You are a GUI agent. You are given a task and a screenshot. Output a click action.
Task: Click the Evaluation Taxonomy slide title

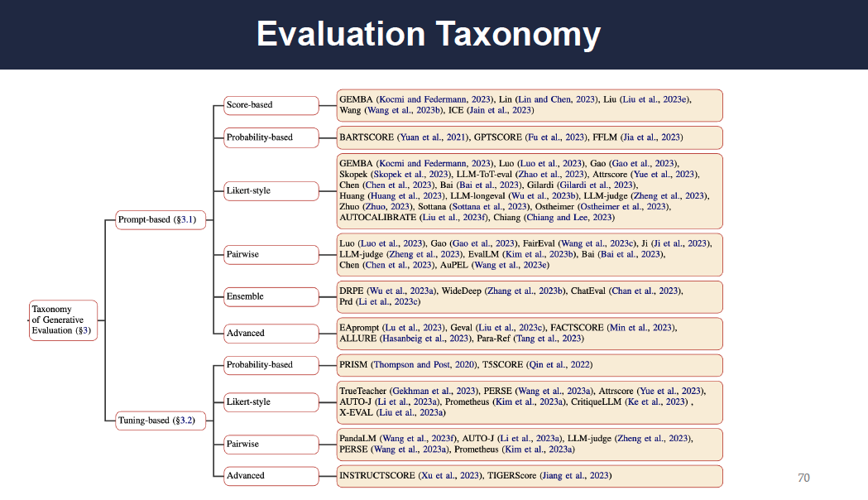[x=428, y=34]
